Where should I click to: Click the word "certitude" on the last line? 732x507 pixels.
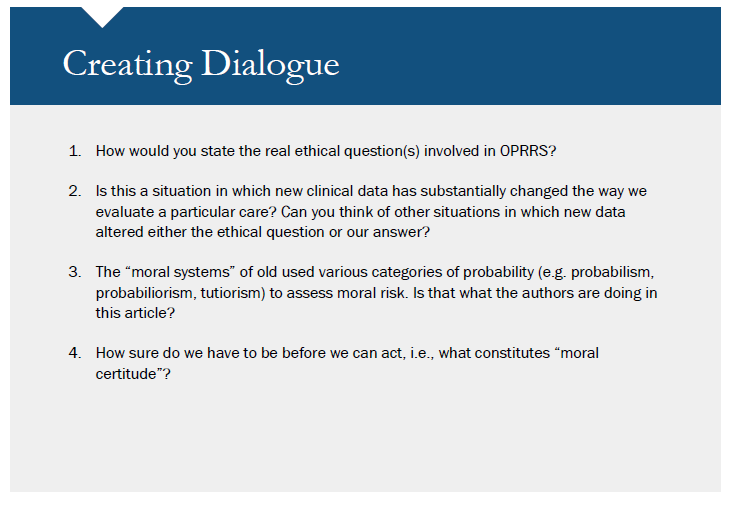click(124, 373)
